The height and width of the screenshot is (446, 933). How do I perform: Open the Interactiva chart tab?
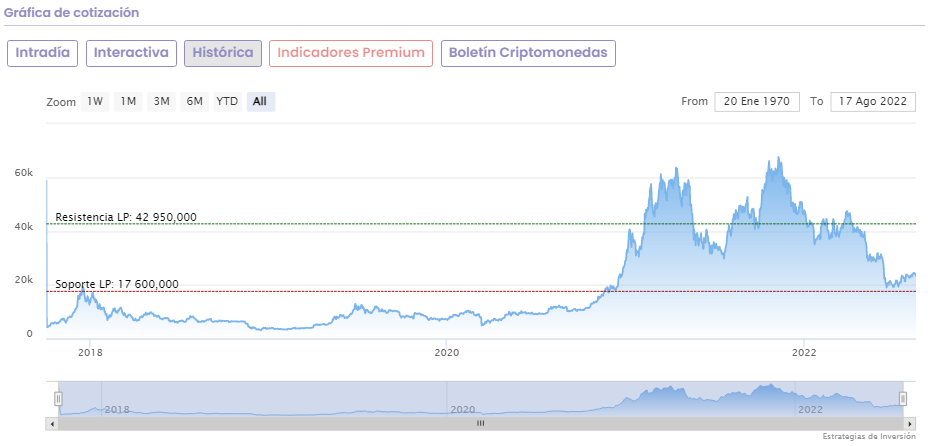click(x=132, y=53)
